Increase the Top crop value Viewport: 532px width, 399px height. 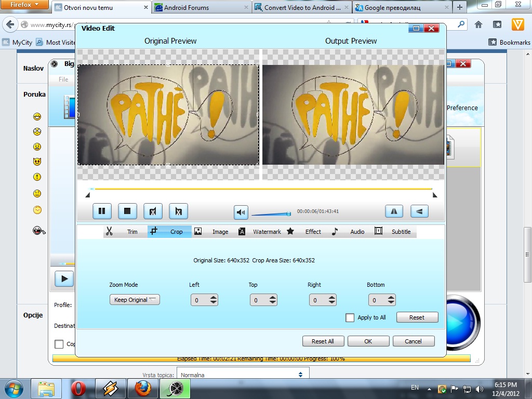(272, 298)
